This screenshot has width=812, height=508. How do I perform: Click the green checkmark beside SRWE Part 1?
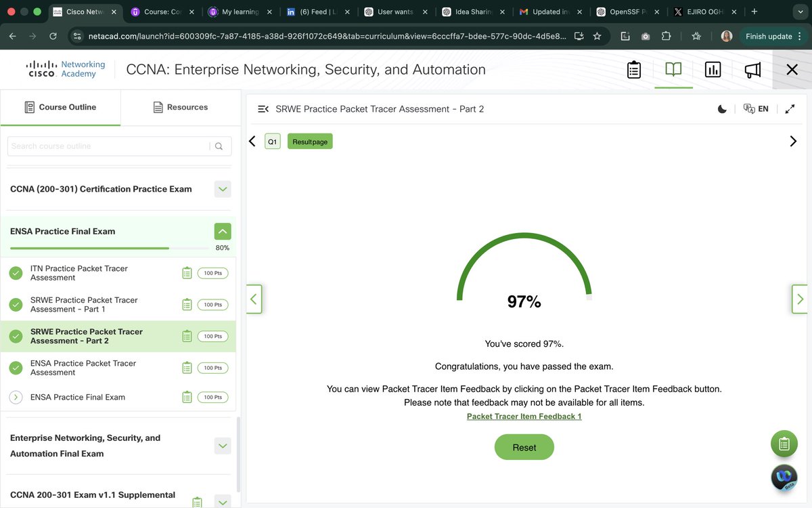tap(16, 305)
